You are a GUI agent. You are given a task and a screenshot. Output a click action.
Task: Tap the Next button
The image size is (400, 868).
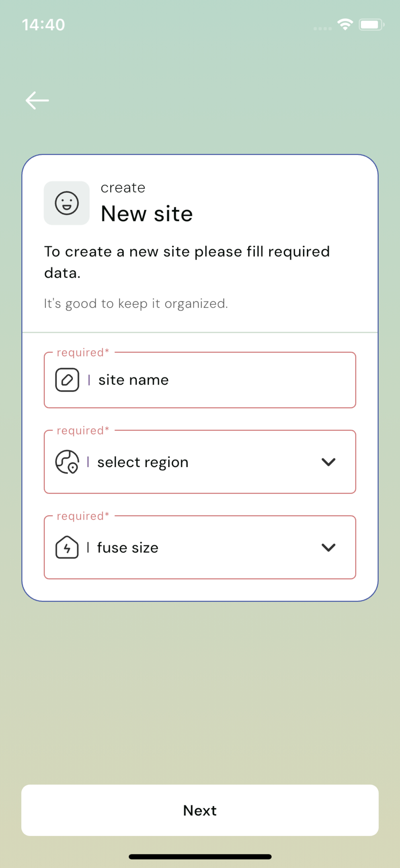200,810
